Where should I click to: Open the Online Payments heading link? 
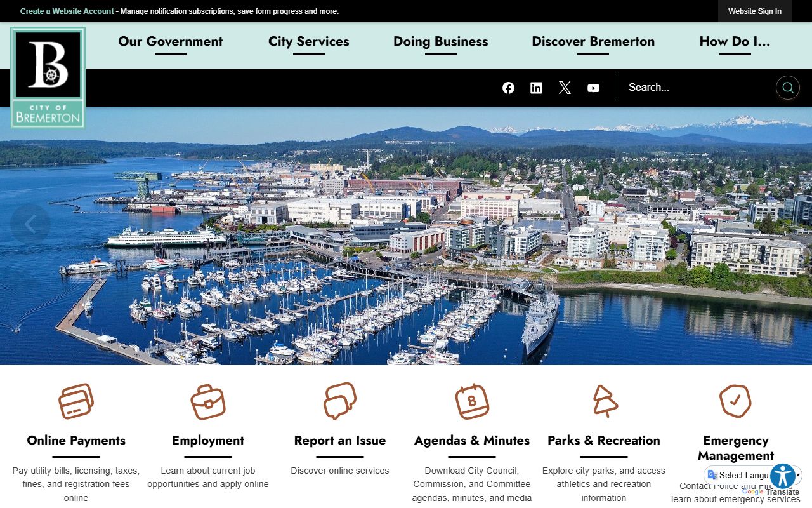click(x=76, y=440)
